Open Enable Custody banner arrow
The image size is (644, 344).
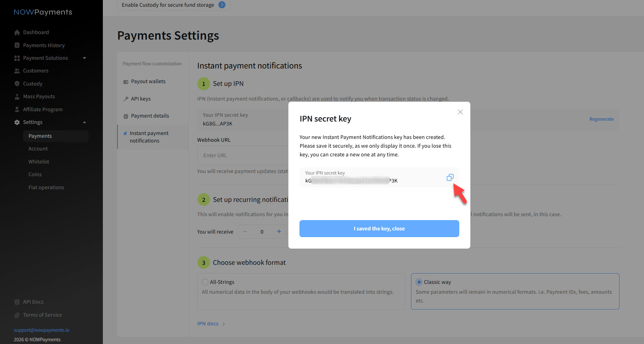222,5
